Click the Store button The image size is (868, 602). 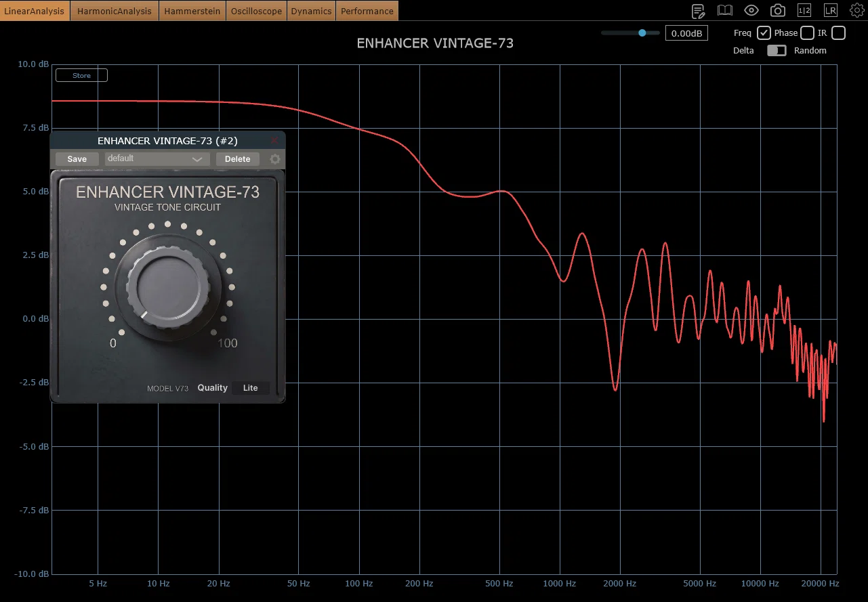pos(81,76)
